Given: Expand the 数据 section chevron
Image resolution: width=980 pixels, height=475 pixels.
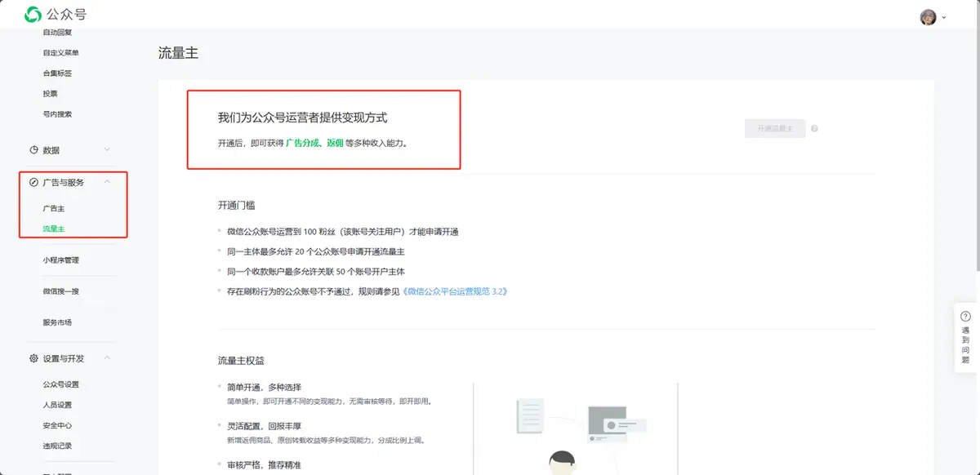Looking at the screenshot, I should click(x=107, y=150).
